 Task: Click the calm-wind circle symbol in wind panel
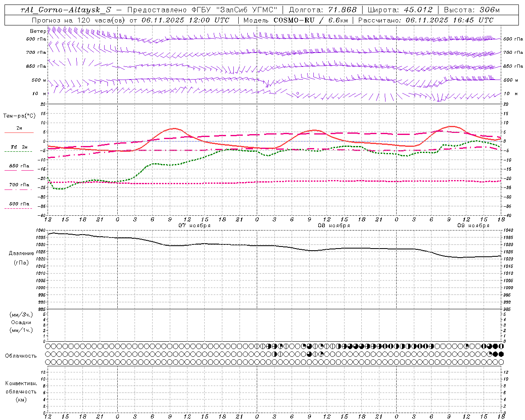click(298, 94)
